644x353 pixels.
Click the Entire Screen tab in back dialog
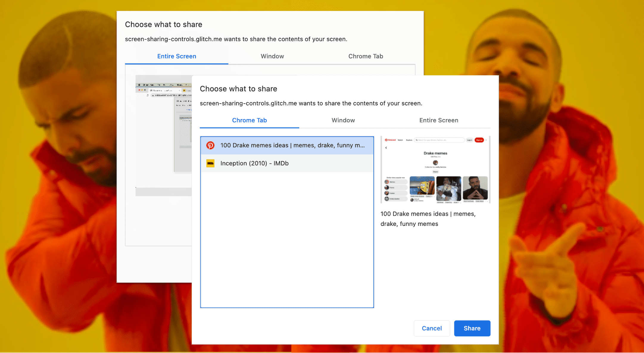tap(176, 55)
